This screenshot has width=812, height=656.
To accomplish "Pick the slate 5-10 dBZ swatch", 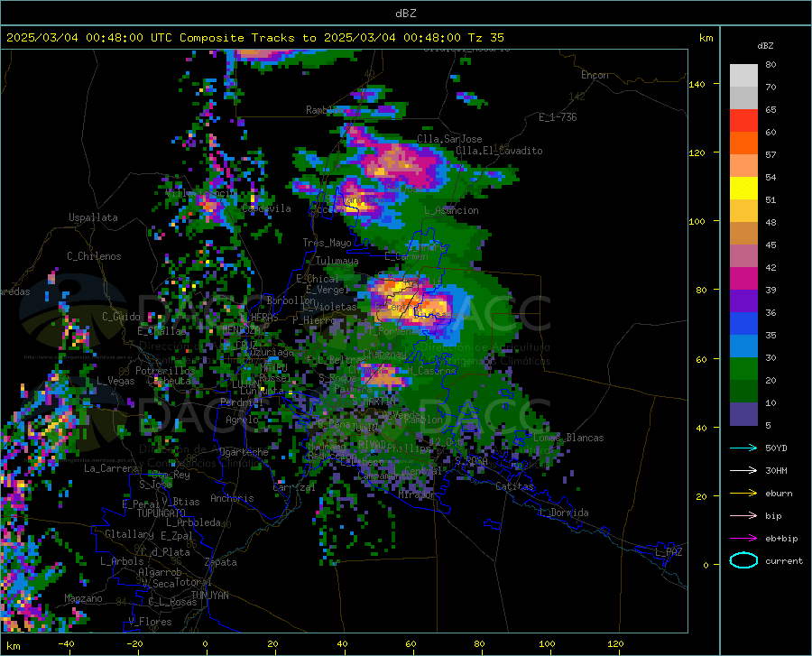I will [743, 414].
